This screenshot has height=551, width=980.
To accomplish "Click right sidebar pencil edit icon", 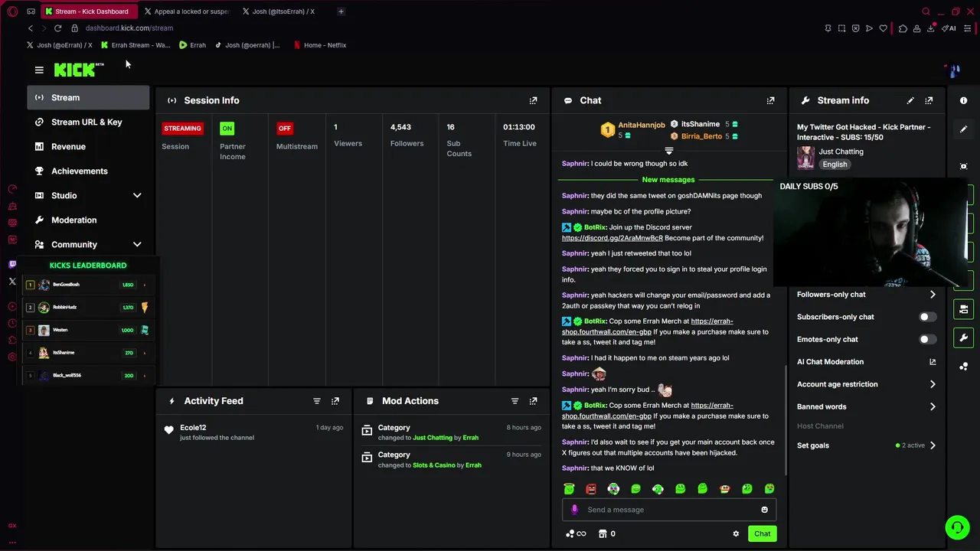I will point(963,129).
